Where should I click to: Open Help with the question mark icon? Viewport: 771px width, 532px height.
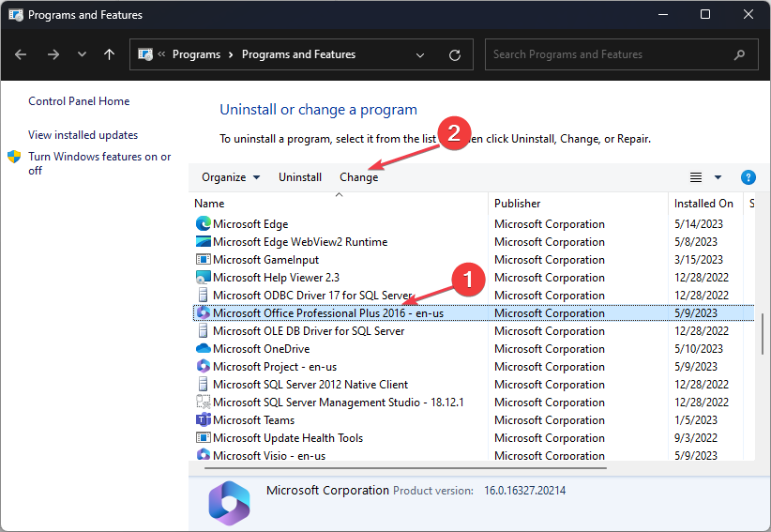coord(748,177)
